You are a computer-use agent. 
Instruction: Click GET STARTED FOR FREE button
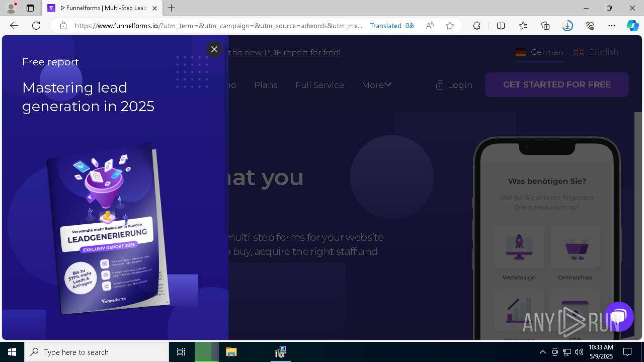[557, 84]
